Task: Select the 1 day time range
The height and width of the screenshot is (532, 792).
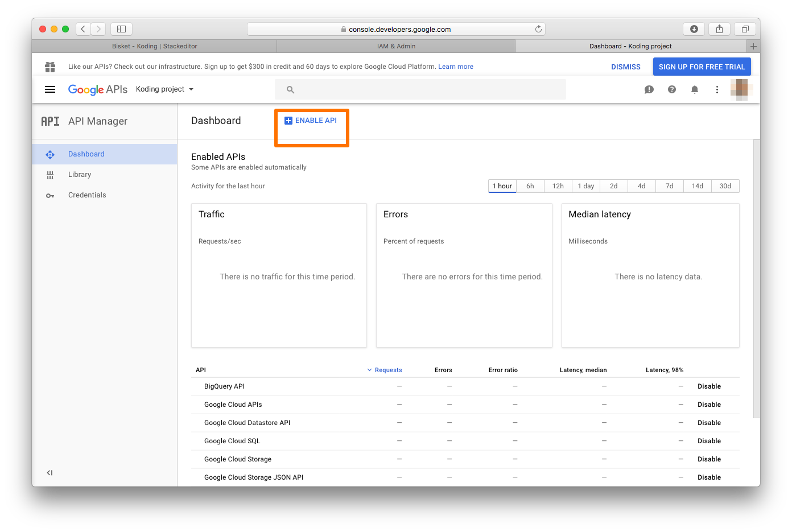Action: tap(586, 186)
